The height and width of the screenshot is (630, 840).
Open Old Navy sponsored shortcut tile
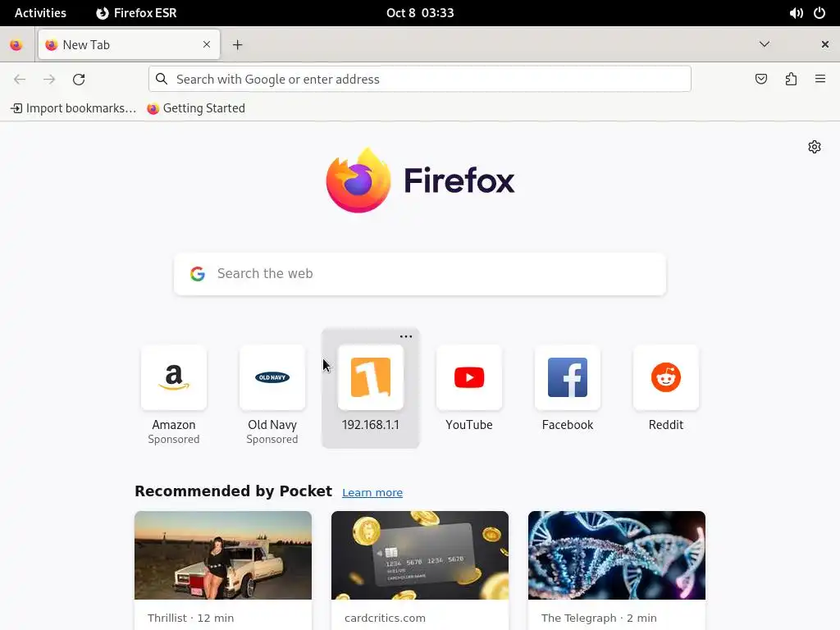click(x=272, y=395)
